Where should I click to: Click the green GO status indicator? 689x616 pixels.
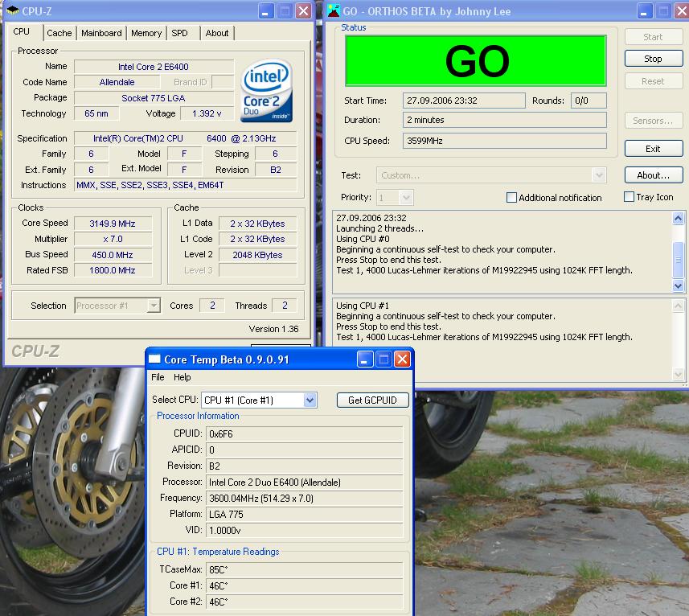click(476, 60)
